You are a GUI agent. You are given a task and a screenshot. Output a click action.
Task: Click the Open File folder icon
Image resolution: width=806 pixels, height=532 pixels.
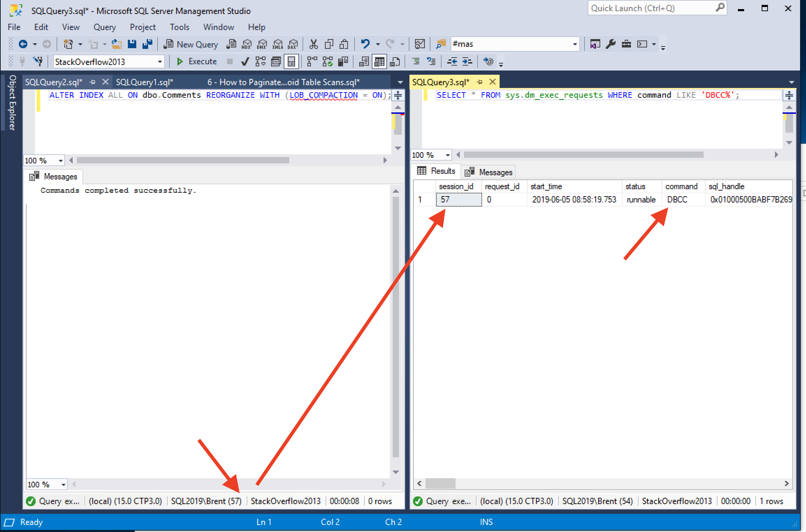point(116,44)
